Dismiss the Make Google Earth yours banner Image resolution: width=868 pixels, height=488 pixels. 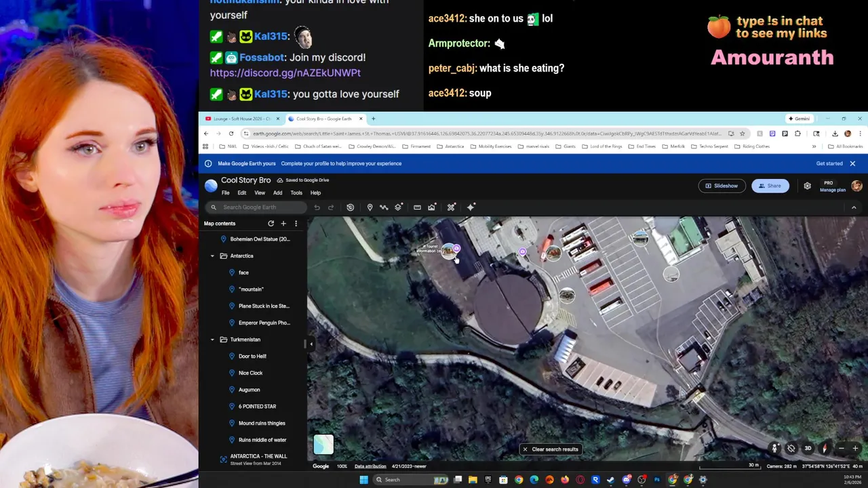(852, 163)
